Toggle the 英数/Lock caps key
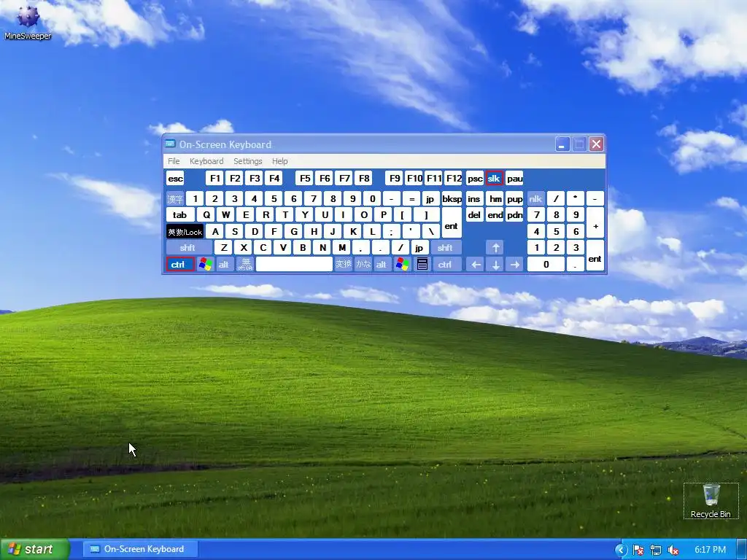This screenshot has width=747, height=560. coord(185,231)
